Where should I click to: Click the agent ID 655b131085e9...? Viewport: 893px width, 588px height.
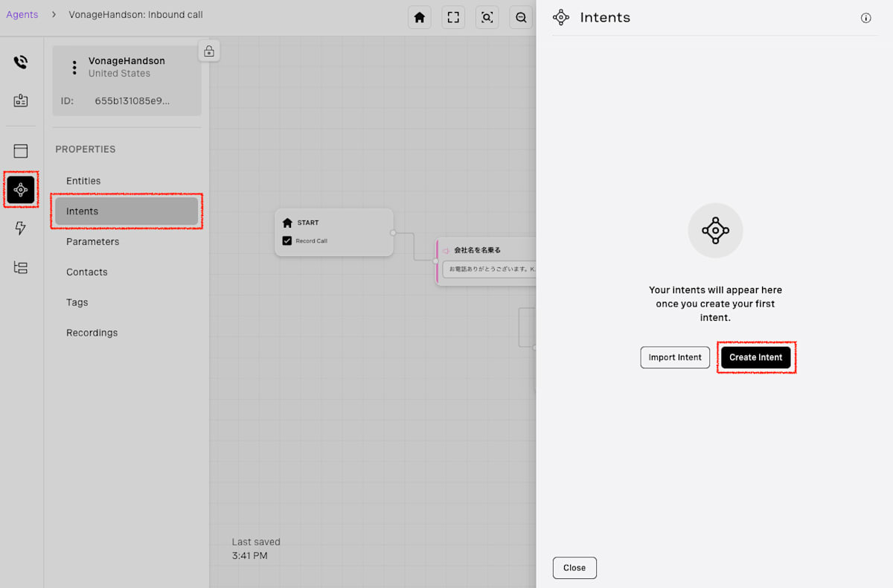click(x=132, y=100)
